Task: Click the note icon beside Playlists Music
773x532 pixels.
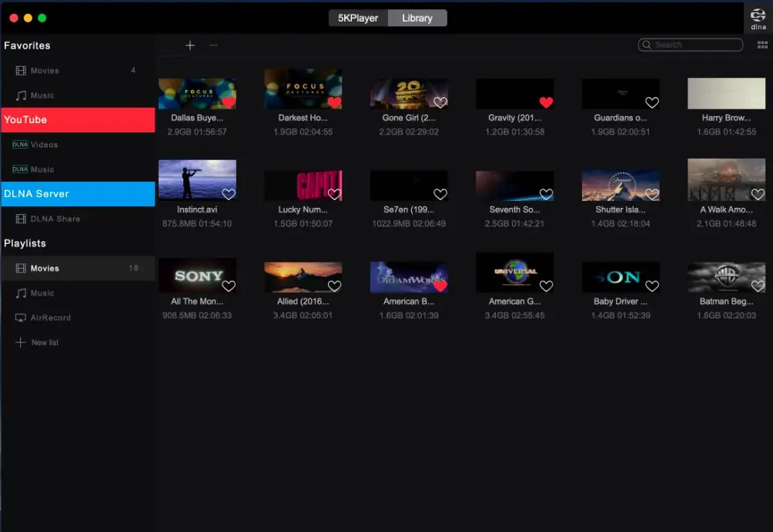Action: coord(21,293)
